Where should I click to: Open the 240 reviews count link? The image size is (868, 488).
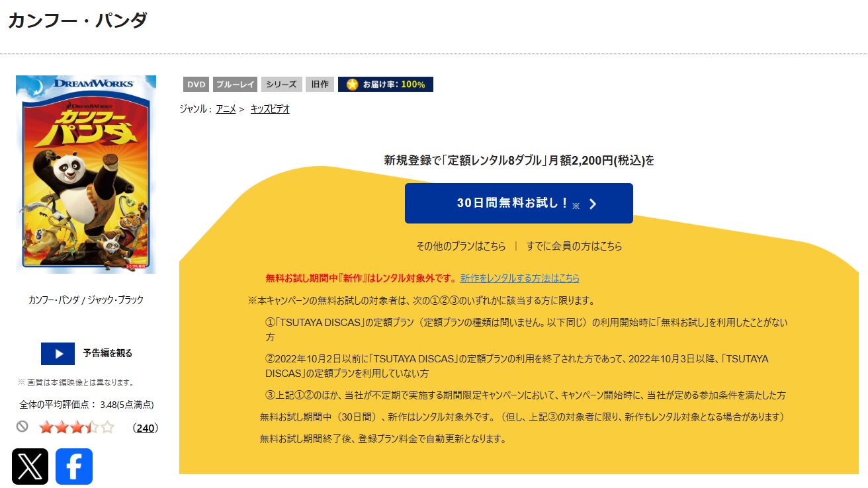pos(146,428)
